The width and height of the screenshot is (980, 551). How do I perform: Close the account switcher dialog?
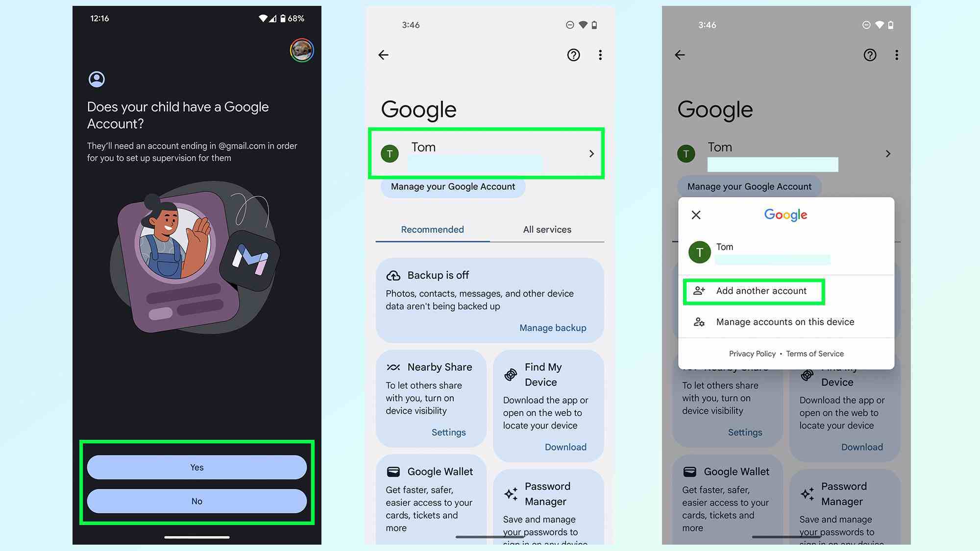[x=696, y=215]
